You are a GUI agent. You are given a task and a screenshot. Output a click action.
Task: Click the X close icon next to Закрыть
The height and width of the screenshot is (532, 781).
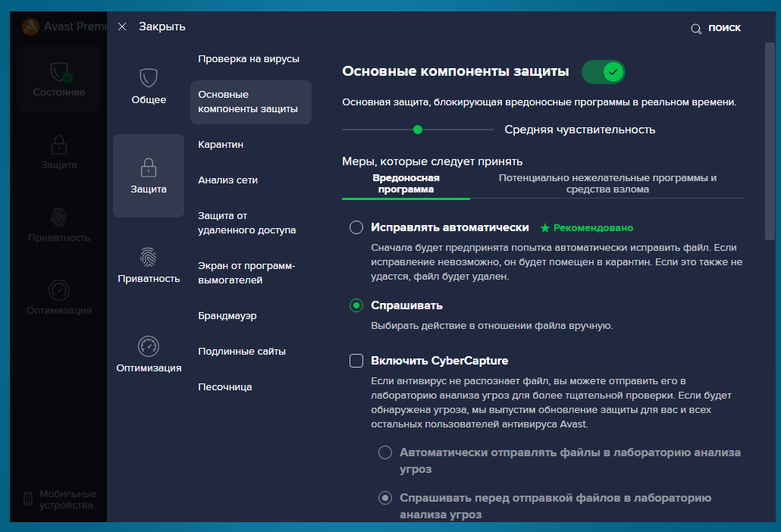click(122, 27)
